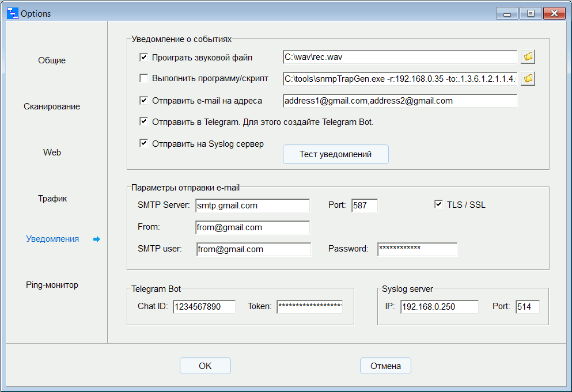572x392 pixels.
Task: Confirm settings with the OK button
Action: (205, 366)
